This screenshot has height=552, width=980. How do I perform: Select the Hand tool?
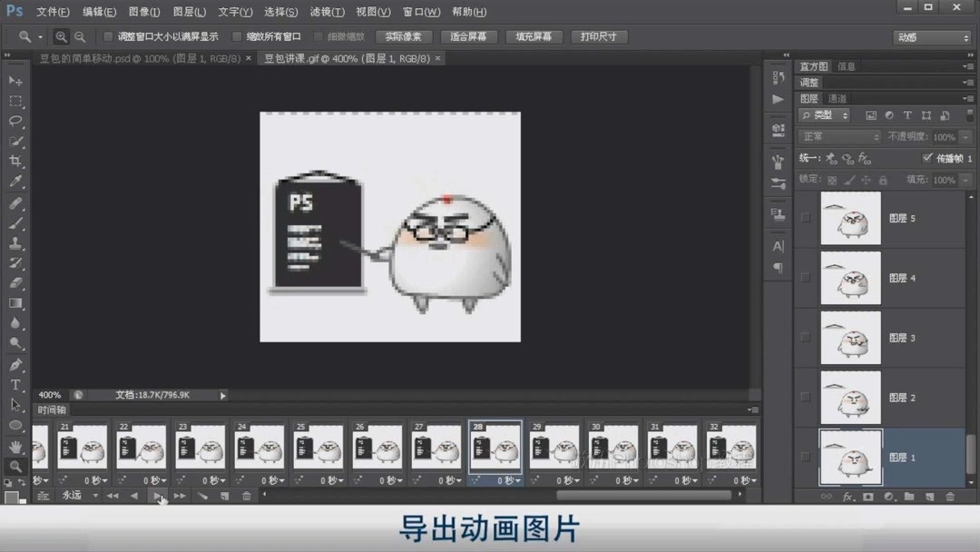(x=16, y=447)
